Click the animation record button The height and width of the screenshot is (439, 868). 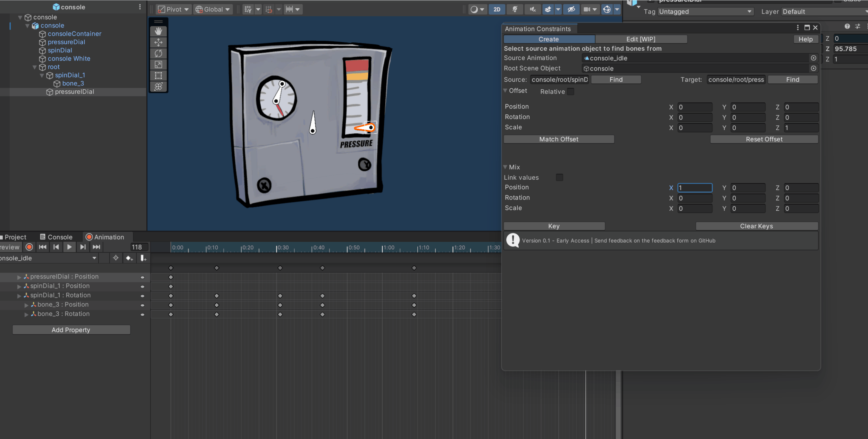point(30,247)
